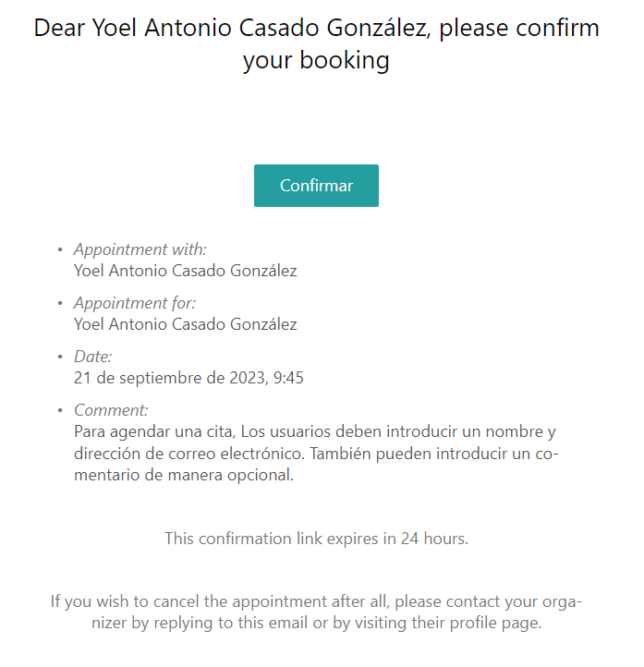The image size is (644, 667).
Task: Click the 'Comment:' label
Action: point(111,410)
